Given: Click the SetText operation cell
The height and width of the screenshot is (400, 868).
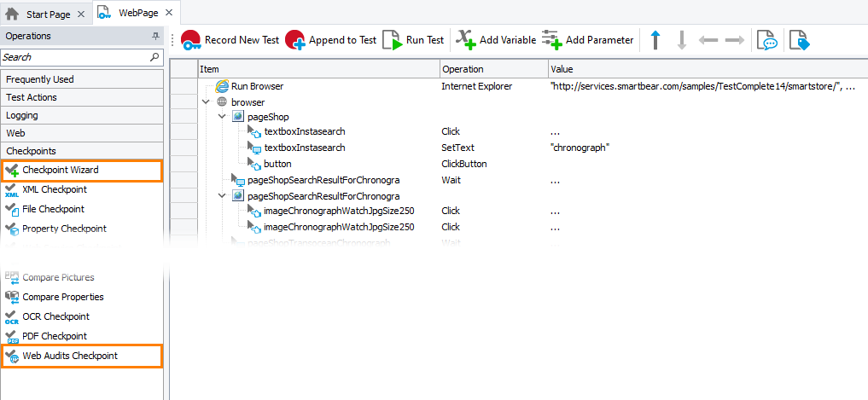Looking at the screenshot, I should tap(457, 148).
